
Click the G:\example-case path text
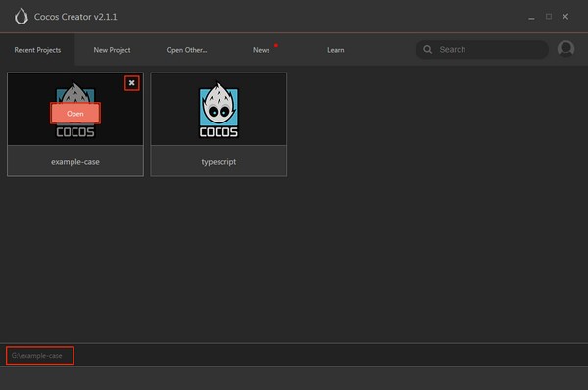coord(37,356)
